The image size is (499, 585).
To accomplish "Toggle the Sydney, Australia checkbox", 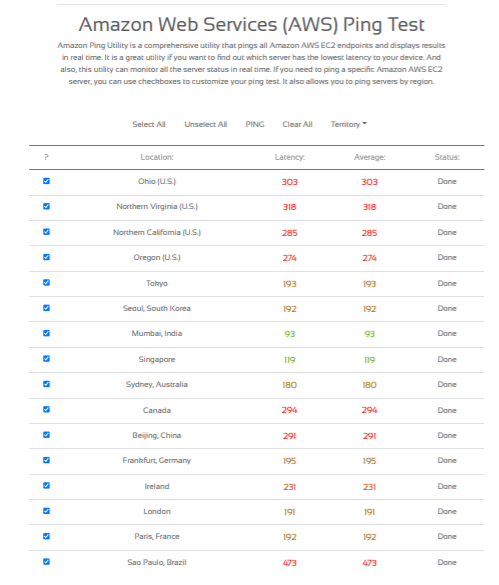I will point(46,384).
